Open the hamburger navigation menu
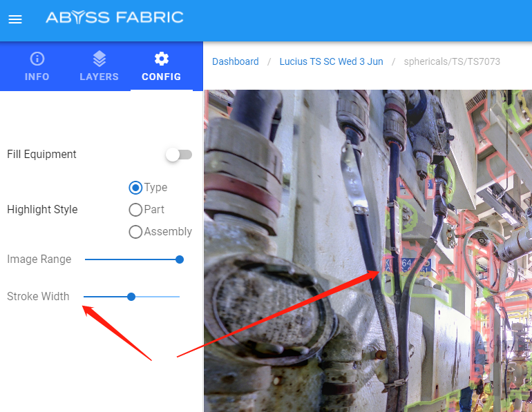 (x=15, y=19)
